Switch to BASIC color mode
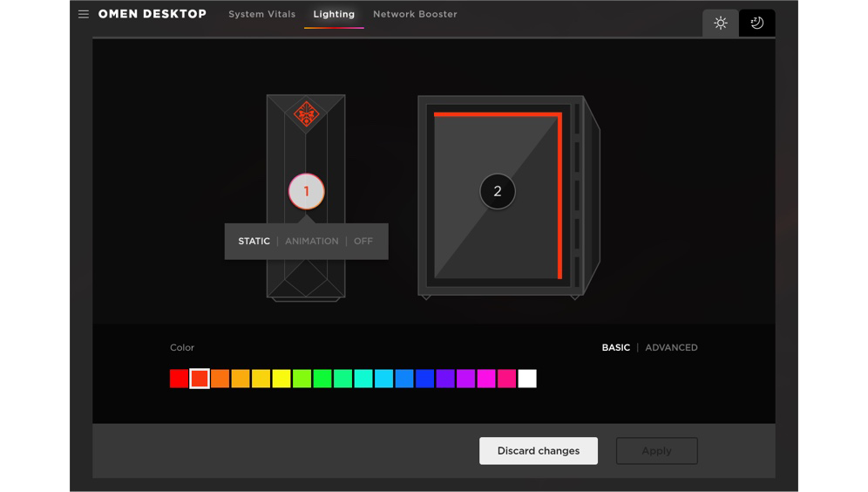The height and width of the screenshot is (492, 868). tap(615, 347)
